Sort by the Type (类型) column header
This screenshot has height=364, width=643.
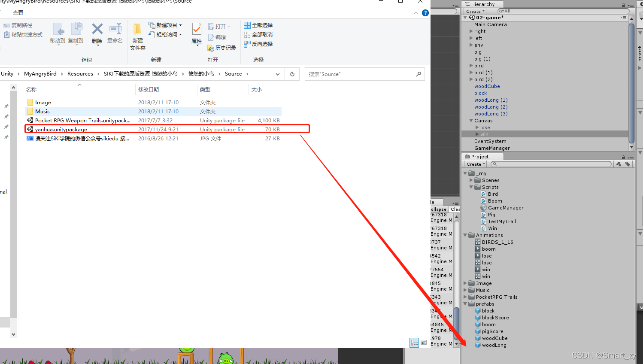pos(205,89)
